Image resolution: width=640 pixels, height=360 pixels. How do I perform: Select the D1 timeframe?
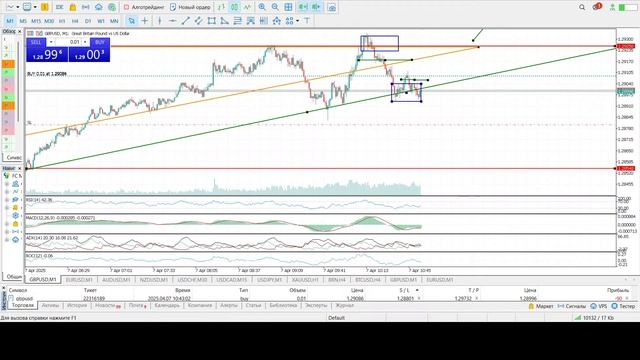point(88,20)
